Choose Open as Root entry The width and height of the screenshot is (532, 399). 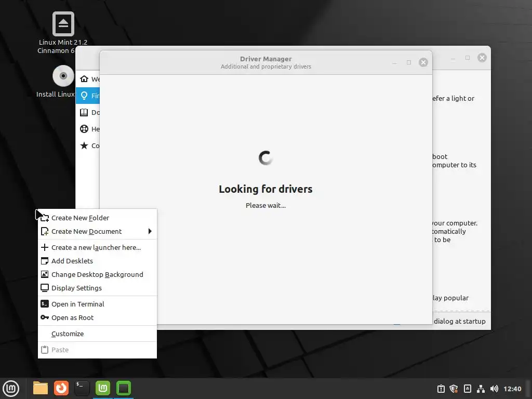(97, 317)
